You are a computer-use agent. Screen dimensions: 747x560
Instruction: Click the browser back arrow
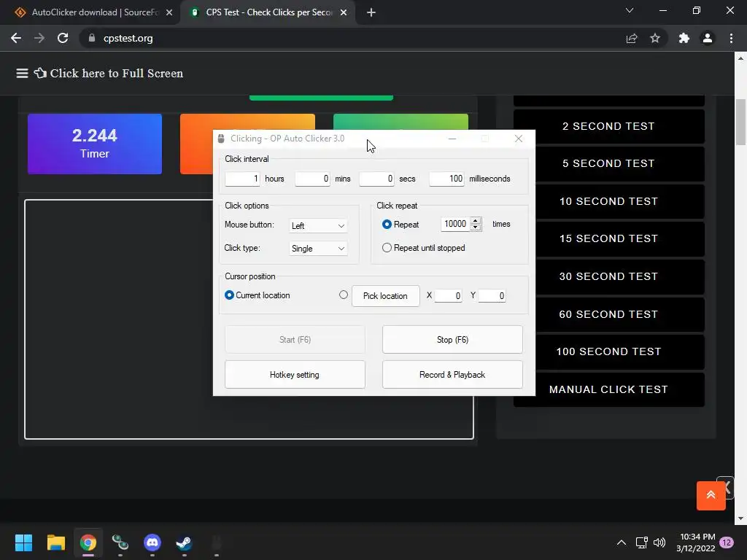[x=16, y=38]
